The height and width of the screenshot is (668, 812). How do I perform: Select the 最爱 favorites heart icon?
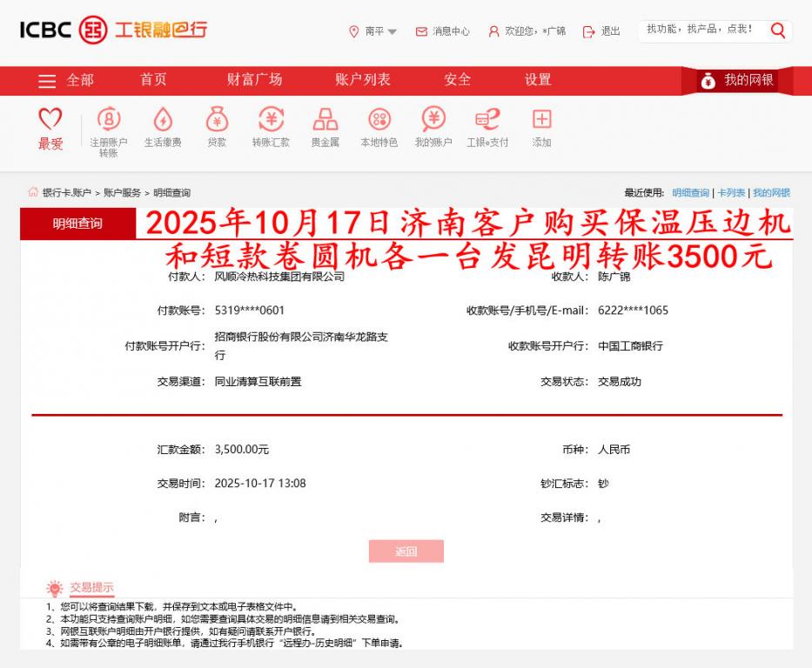pyautogui.click(x=51, y=122)
